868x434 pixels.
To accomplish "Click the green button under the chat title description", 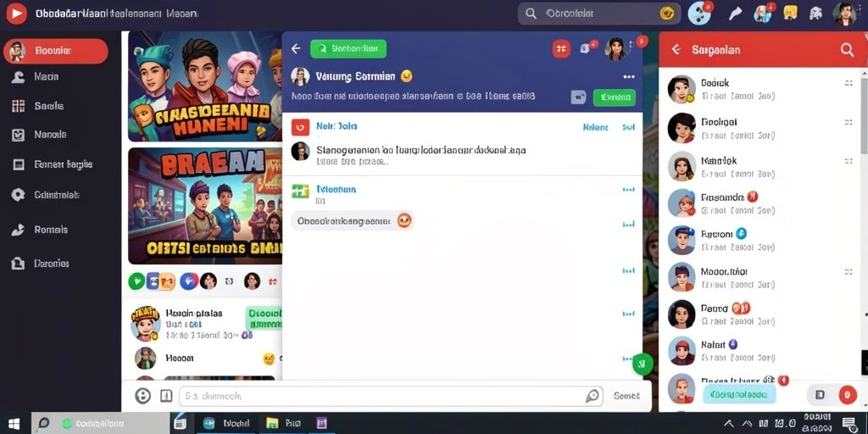I will click(614, 97).
